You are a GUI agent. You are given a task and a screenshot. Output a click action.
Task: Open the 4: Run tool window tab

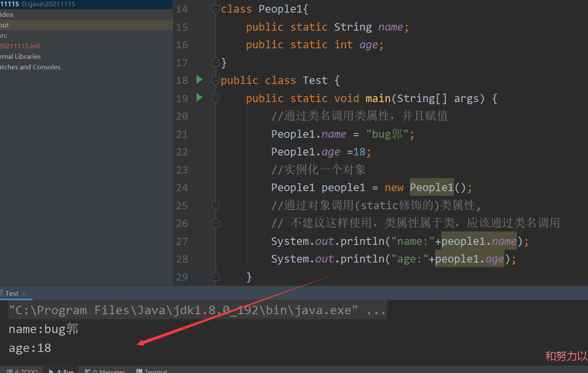pyautogui.click(x=61, y=371)
